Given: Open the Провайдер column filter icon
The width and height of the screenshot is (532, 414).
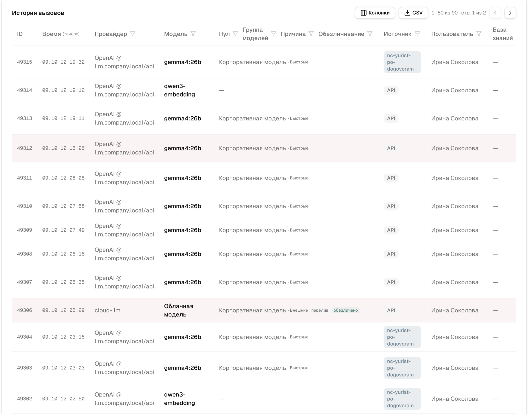Looking at the screenshot, I should coord(133,34).
